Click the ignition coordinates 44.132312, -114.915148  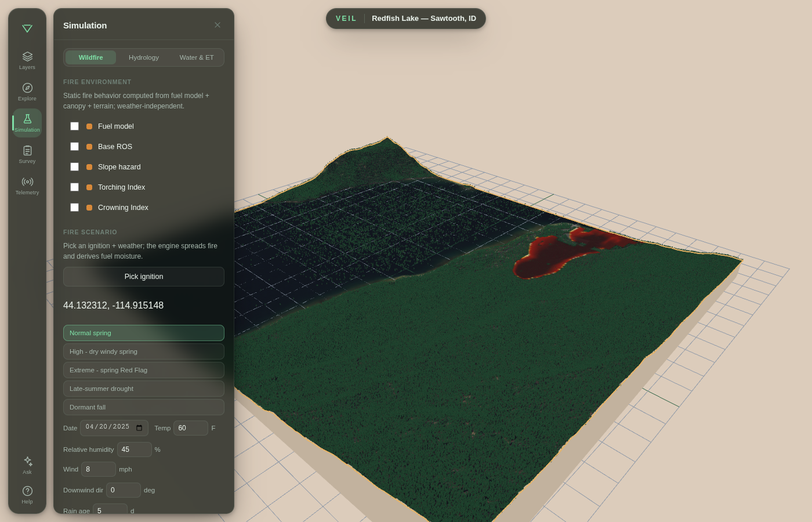(113, 305)
